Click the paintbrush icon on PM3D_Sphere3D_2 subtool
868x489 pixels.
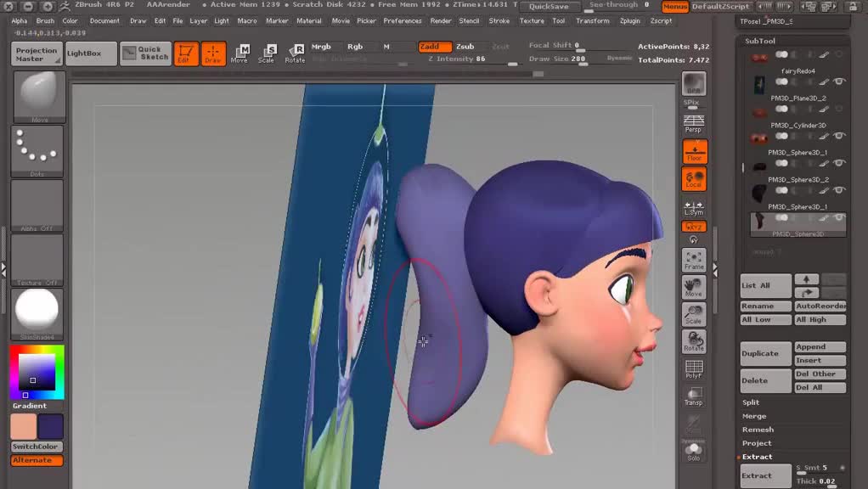tap(825, 190)
